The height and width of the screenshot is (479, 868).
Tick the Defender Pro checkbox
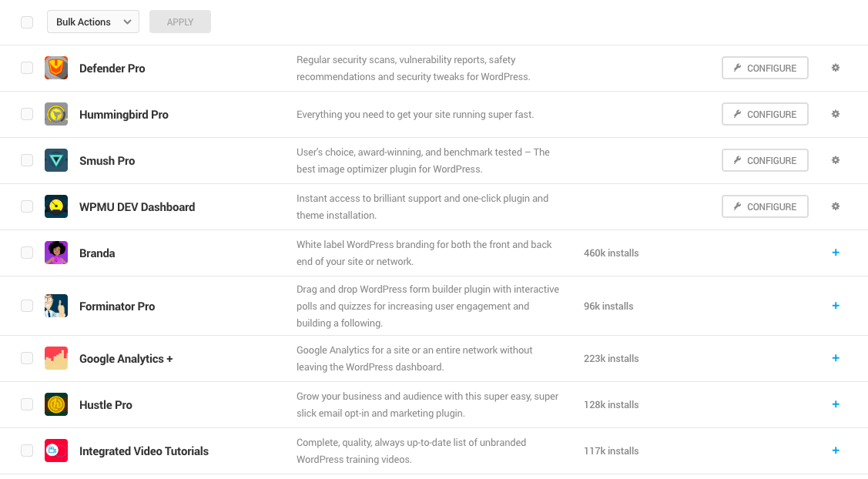coord(27,68)
